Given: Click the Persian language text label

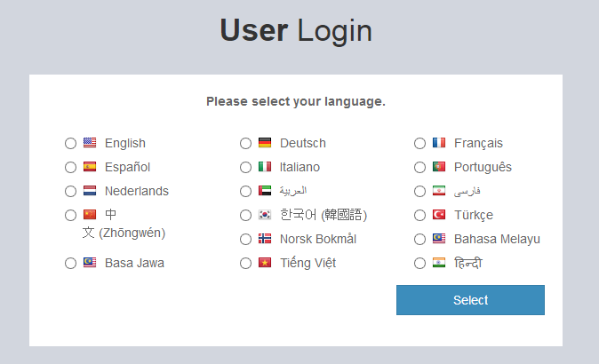Looking at the screenshot, I should click(467, 191).
